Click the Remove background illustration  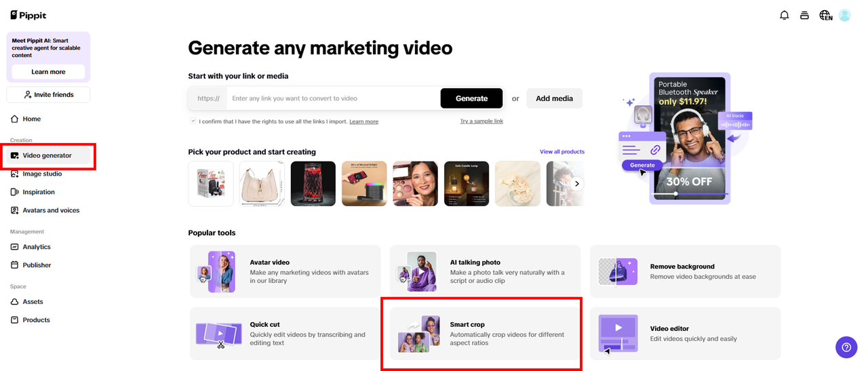(x=617, y=271)
